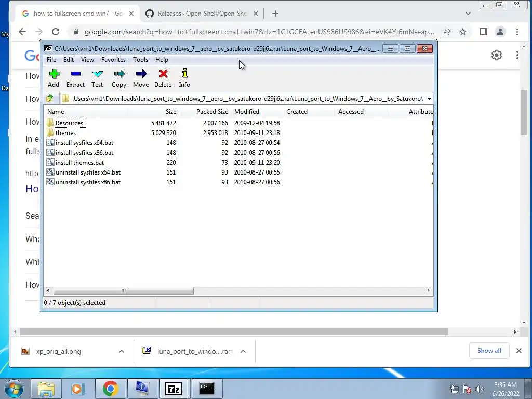Viewport: 532px width, 399px height.
Task: Sort by the Packed Size column header
Action: point(205,112)
